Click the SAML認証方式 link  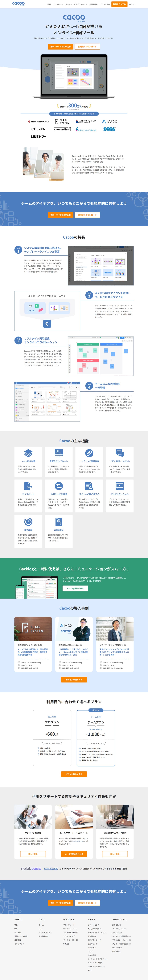[51, 868]
